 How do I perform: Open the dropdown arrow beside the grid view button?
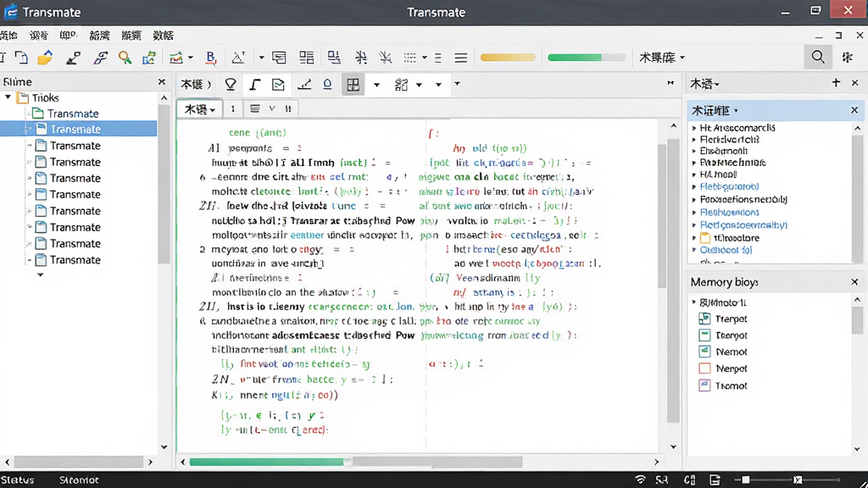coord(376,85)
